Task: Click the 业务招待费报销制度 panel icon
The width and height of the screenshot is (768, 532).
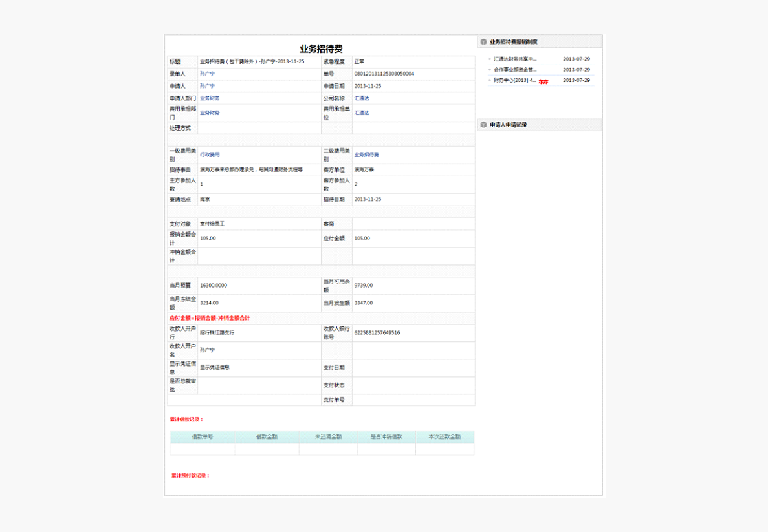Action: coord(483,42)
